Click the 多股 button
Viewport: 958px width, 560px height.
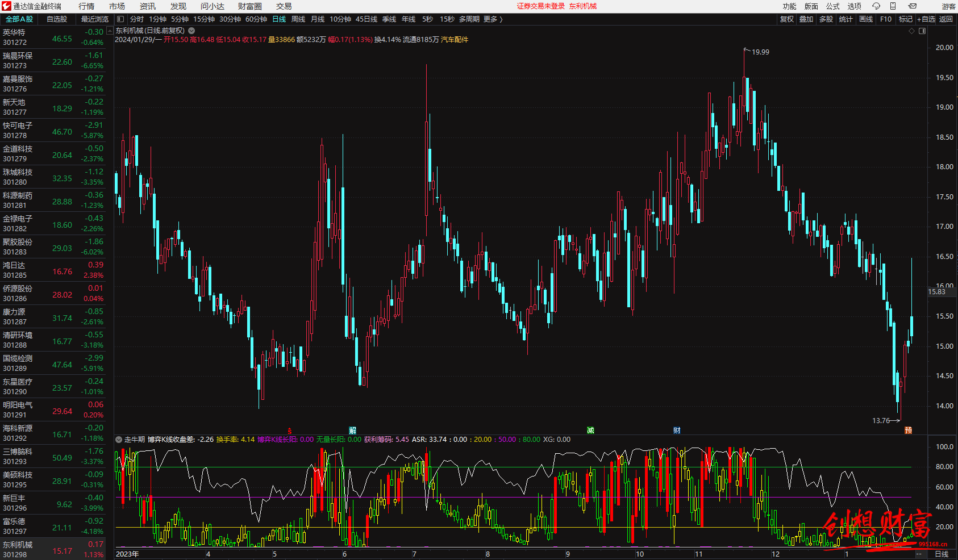(x=826, y=19)
